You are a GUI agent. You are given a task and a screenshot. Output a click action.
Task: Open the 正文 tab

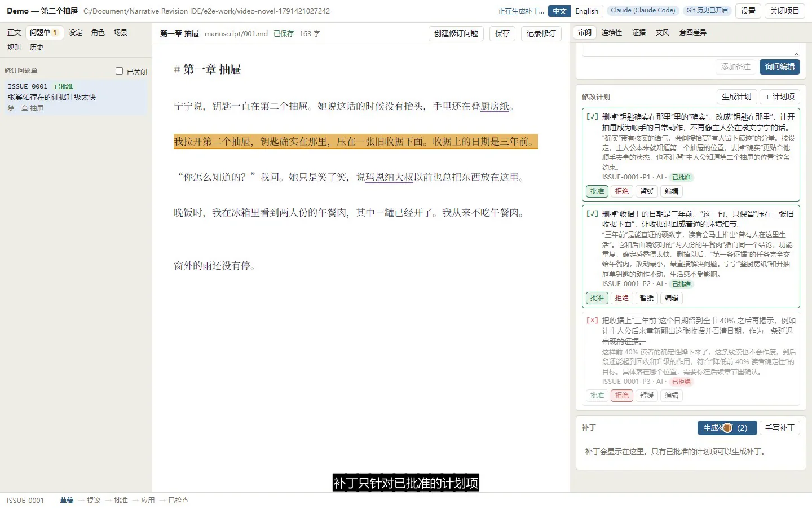click(14, 33)
